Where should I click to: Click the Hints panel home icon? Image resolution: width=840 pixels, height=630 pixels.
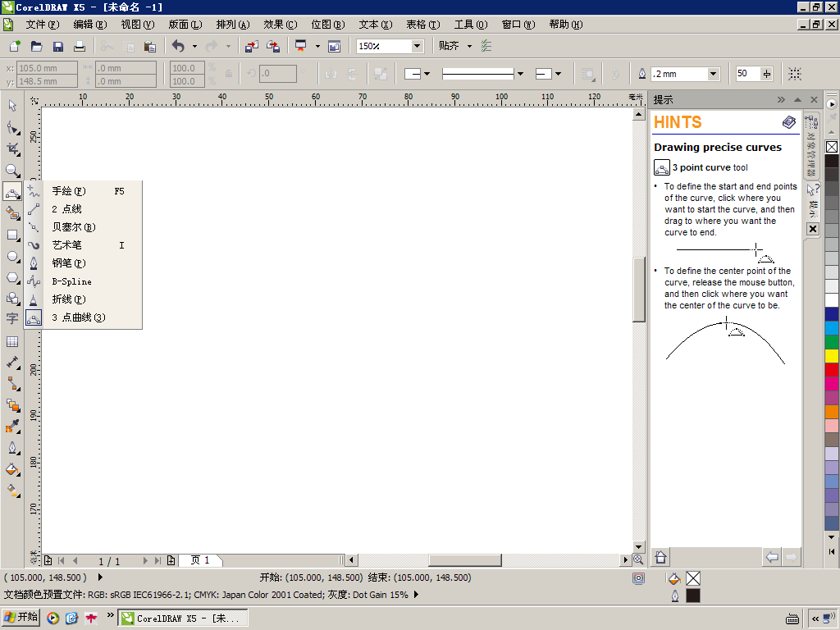[660, 557]
